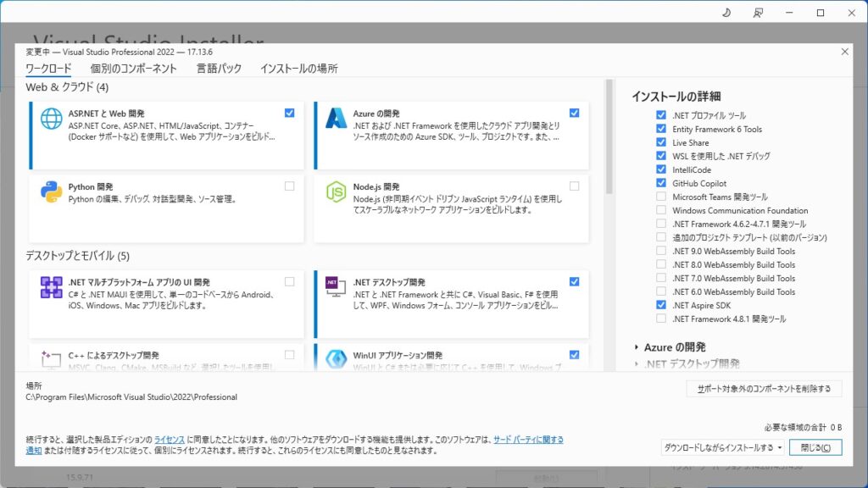Uncheck the .NET デスクトップ開発 workload
The image size is (868, 488).
[574, 281]
